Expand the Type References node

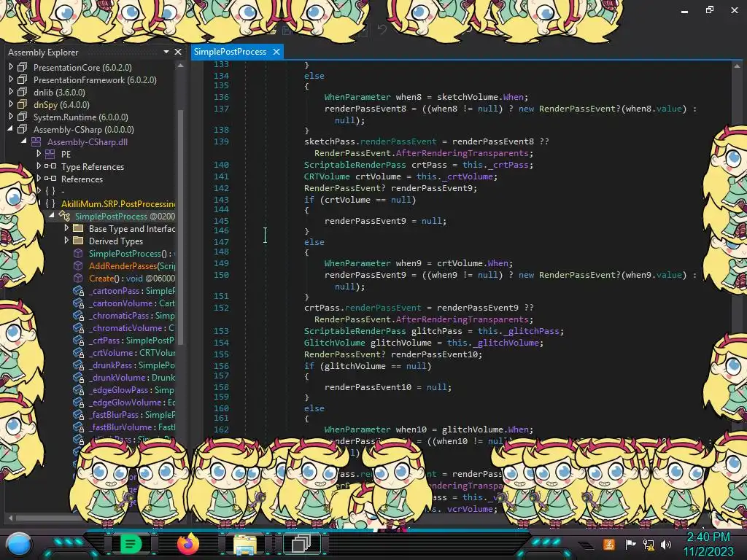tap(39, 166)
